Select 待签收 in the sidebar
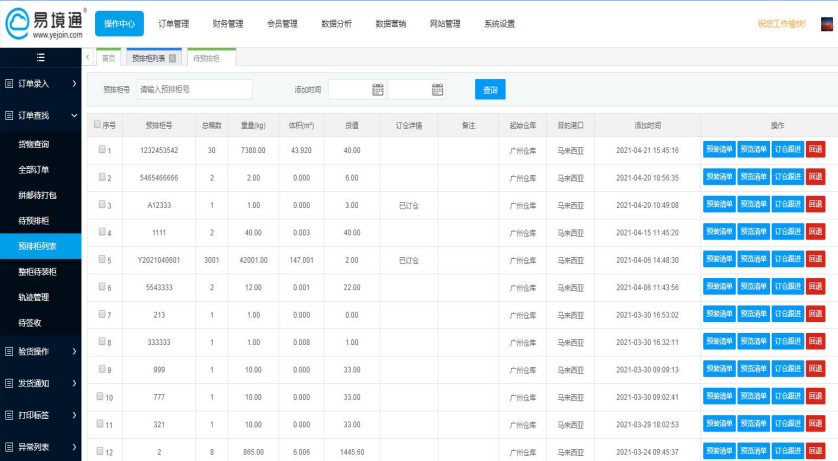 tap(30, 323)
